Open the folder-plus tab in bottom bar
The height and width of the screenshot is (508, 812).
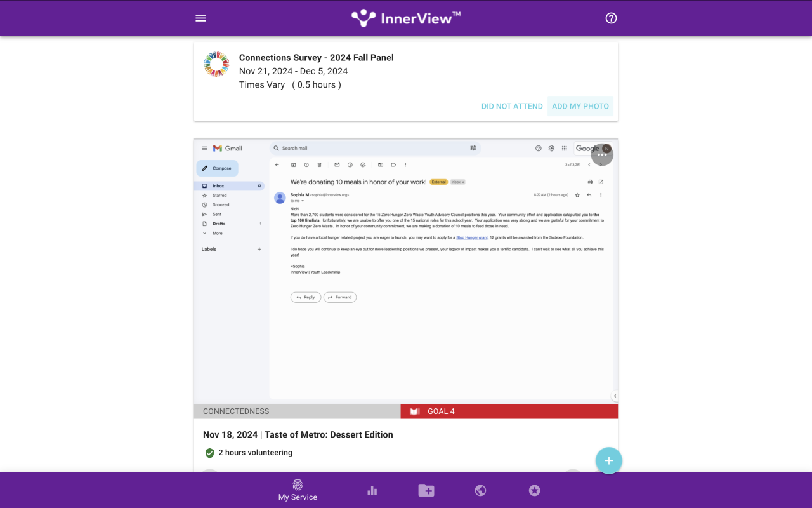[x=426, y=490]
